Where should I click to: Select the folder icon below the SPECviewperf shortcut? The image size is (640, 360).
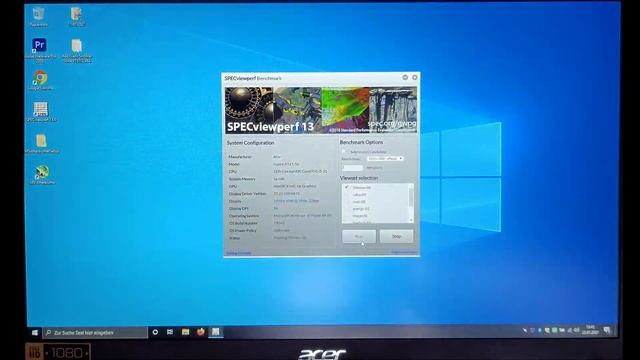coord(41,143)
